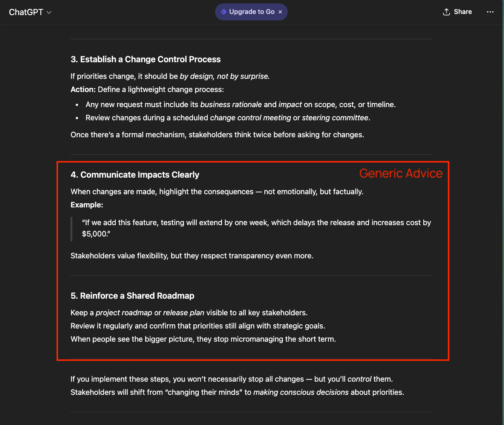This screenshot has width=504, height=425.
Task: Click the diamond icon in the Upgrade pill
Action: click(x=224, y=12)
